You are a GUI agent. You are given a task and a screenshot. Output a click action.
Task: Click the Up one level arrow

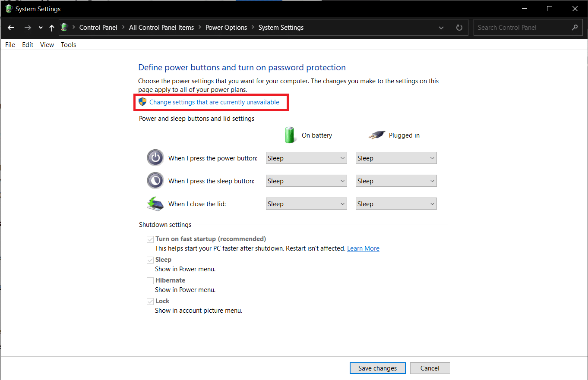(x=52, y=28)
